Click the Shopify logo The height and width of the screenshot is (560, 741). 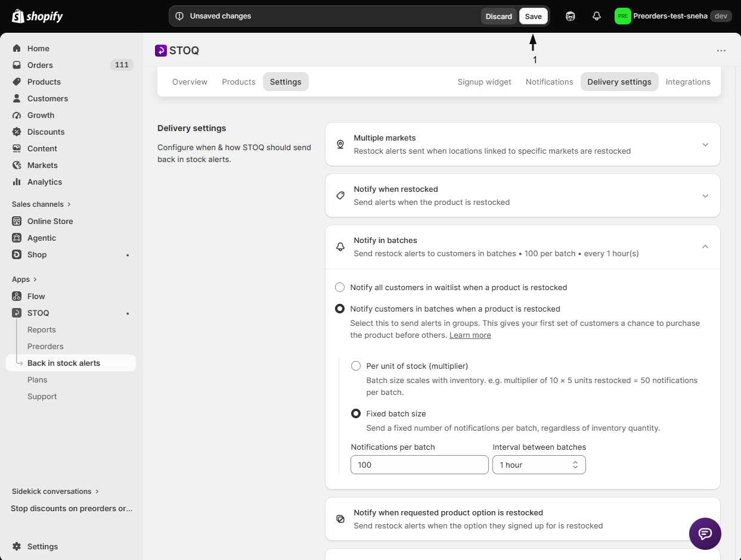tap(37, 16)
